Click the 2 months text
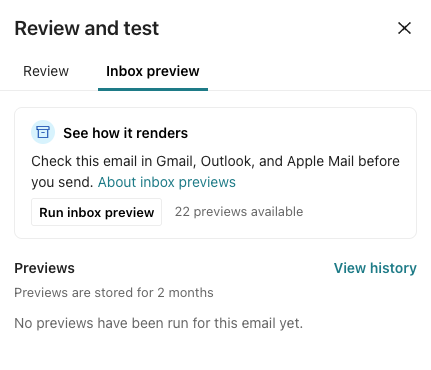Image resolution: width=431 pixels, height=370 pixels. (x=185, y=293)
